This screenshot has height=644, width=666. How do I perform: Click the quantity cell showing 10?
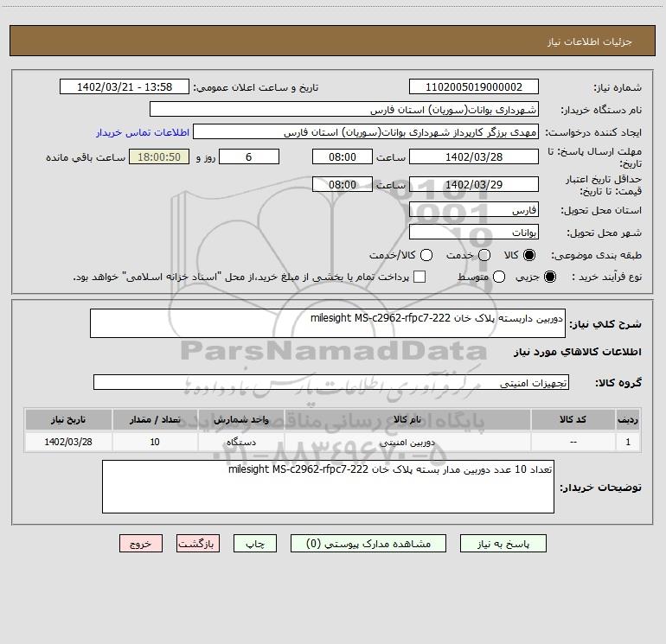[155, 442]
